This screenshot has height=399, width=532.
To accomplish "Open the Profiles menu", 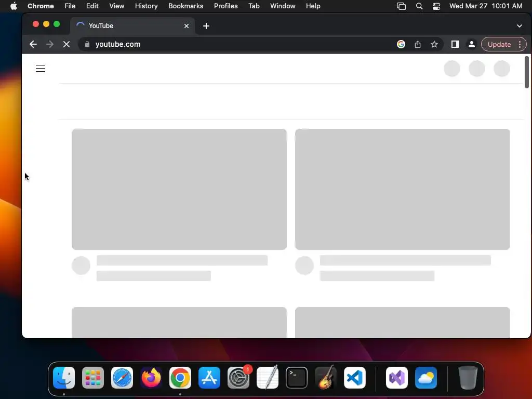I will click(x=225, y=6).
